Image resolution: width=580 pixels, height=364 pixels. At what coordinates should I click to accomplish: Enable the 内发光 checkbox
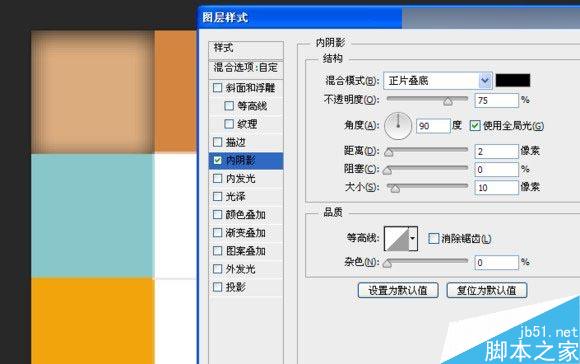tap(218, 178)
